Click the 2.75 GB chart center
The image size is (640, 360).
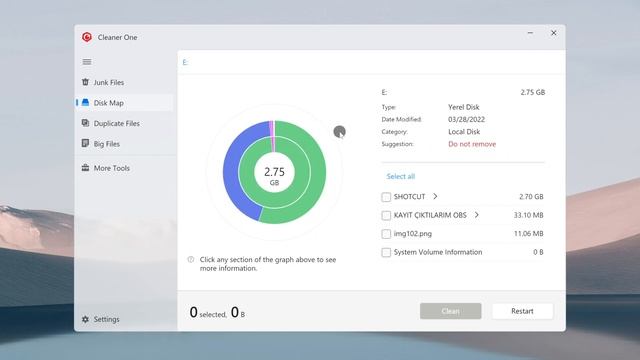[274, 175]
